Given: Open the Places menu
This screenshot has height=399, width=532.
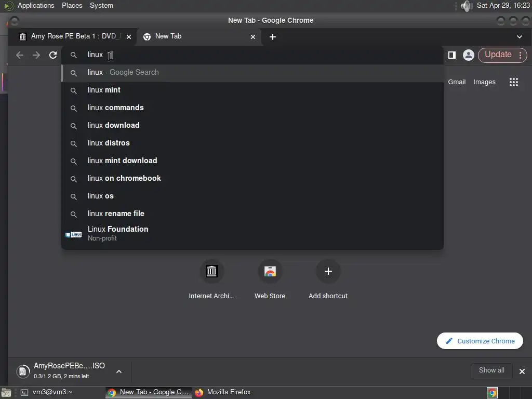Looking at the screenshot, I should [x=72, y=5].
